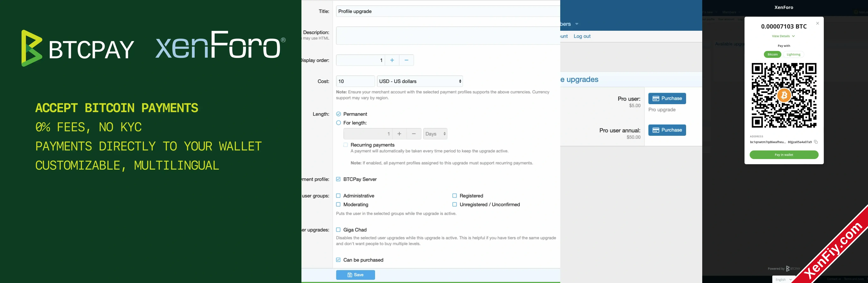Click the display order value field
This screenshot has height=283, width=868.
361,60
